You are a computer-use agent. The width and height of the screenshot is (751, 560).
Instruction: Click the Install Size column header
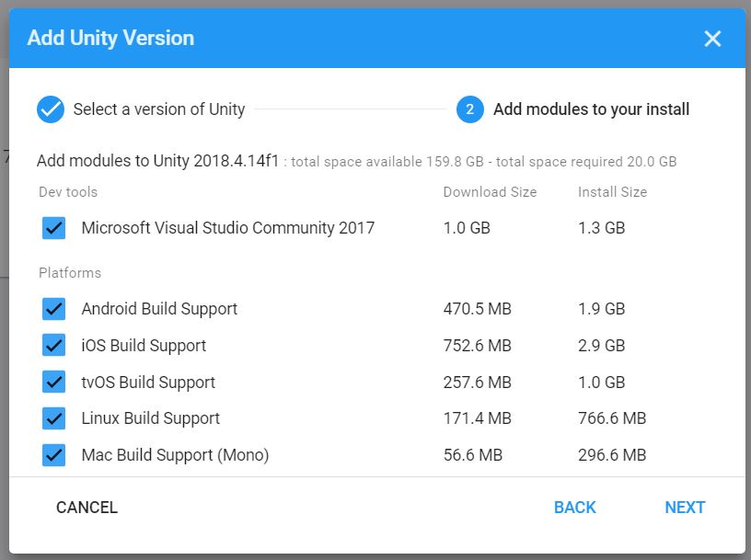coord(612,191)
